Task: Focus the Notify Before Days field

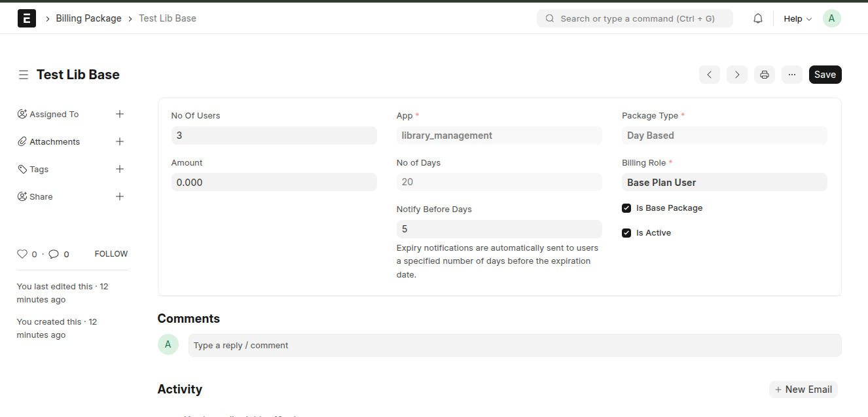Action: pos(499,229)
